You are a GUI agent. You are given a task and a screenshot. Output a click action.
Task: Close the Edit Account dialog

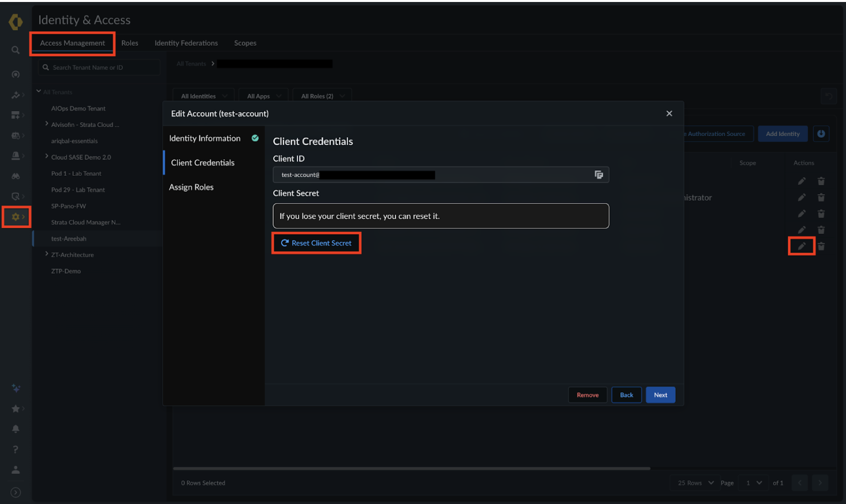pos(669,114)
